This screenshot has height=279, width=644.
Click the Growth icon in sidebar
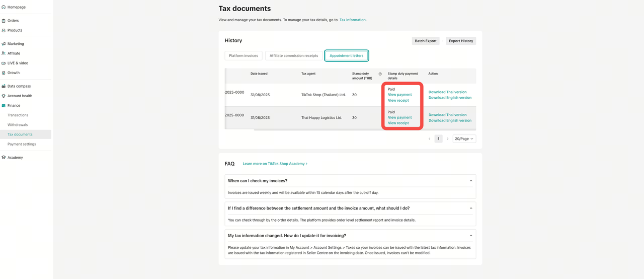point(4,73)
